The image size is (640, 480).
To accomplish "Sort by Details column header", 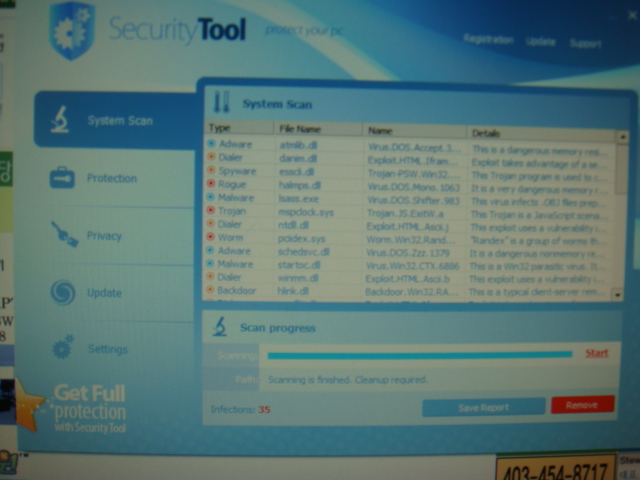I will click(x=542, y=133).
